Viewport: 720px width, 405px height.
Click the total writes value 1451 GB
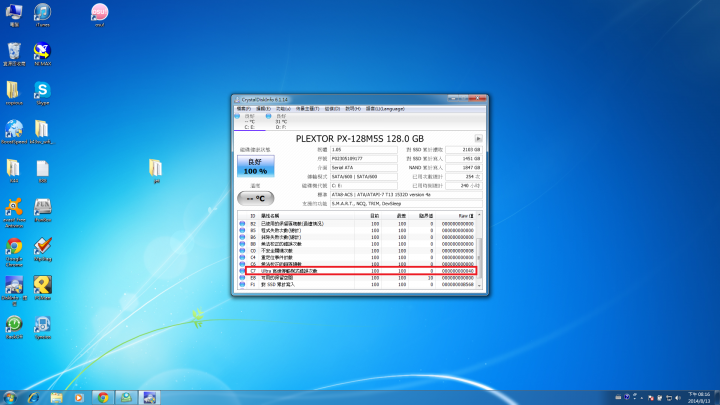tap(464, 159)
